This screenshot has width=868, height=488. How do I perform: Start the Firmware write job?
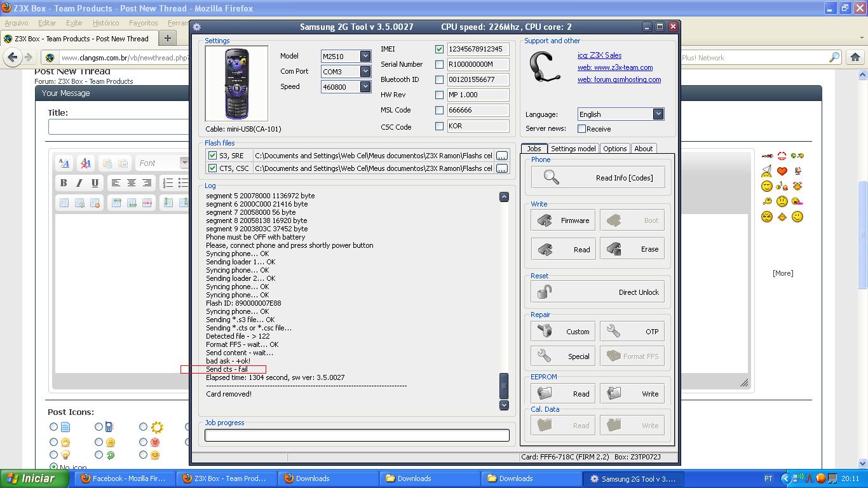(x=563, y=220)
